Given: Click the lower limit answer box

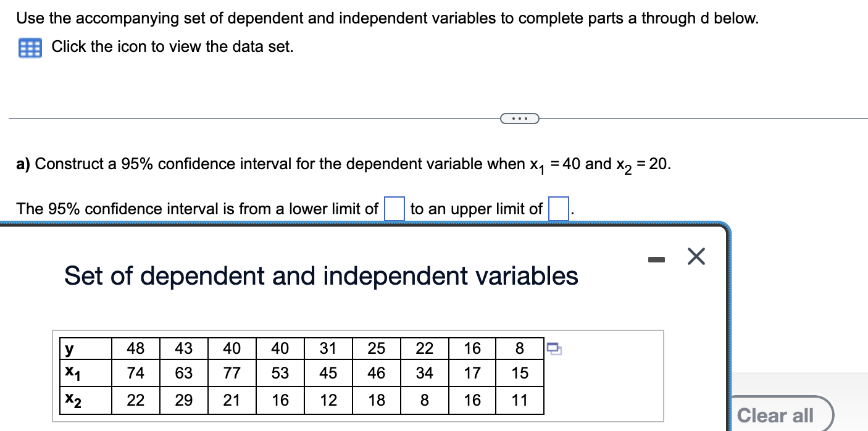Looking at the screenshot, I should point(396,208).
